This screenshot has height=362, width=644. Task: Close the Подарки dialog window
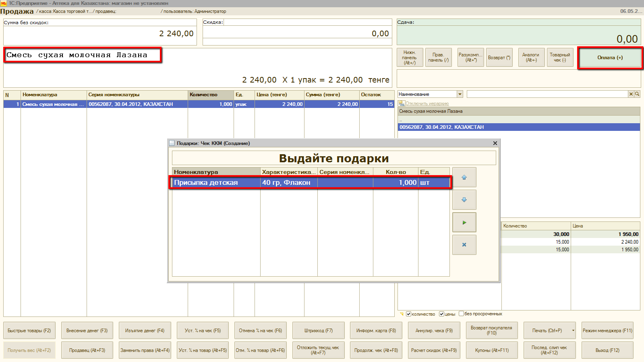[x=495, y=143]
